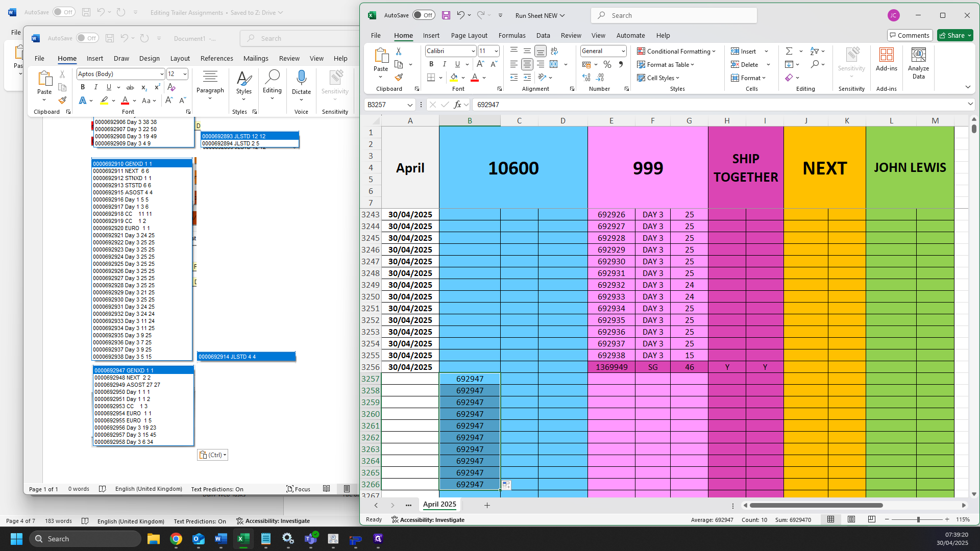Click the Undo icon in Excel title bar

[460, 15]
